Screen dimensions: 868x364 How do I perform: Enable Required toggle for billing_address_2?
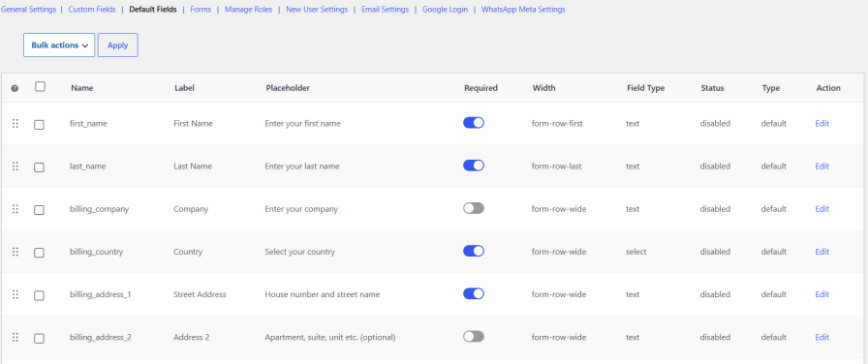474,336
